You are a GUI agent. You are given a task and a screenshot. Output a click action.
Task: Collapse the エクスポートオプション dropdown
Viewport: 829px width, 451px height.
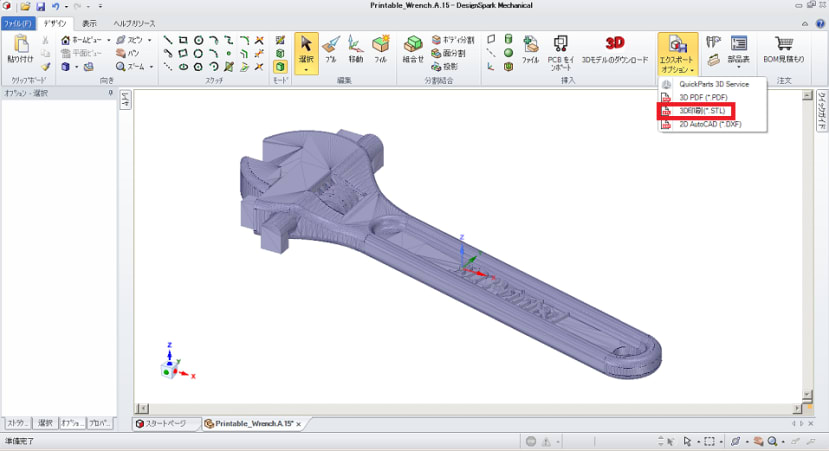coord(677,53)
